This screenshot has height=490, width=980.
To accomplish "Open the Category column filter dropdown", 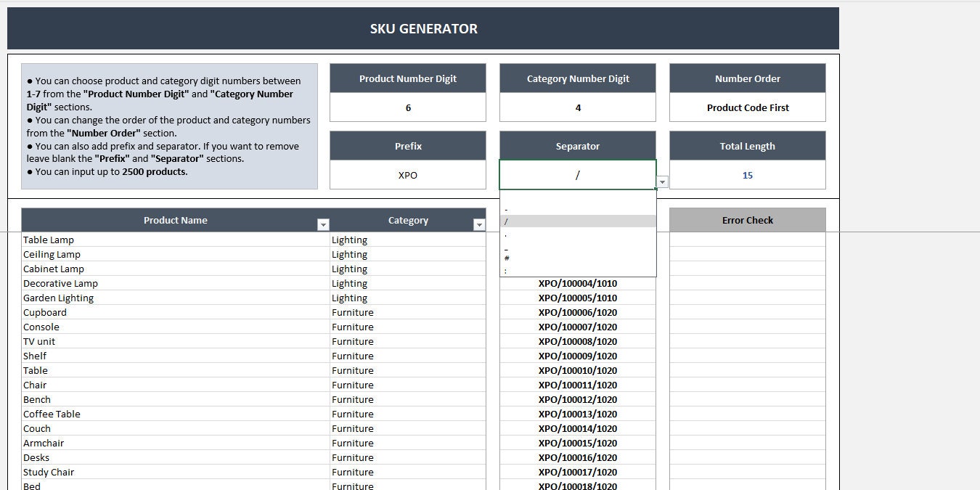I will pyautogui.click(x=478, y=224).
